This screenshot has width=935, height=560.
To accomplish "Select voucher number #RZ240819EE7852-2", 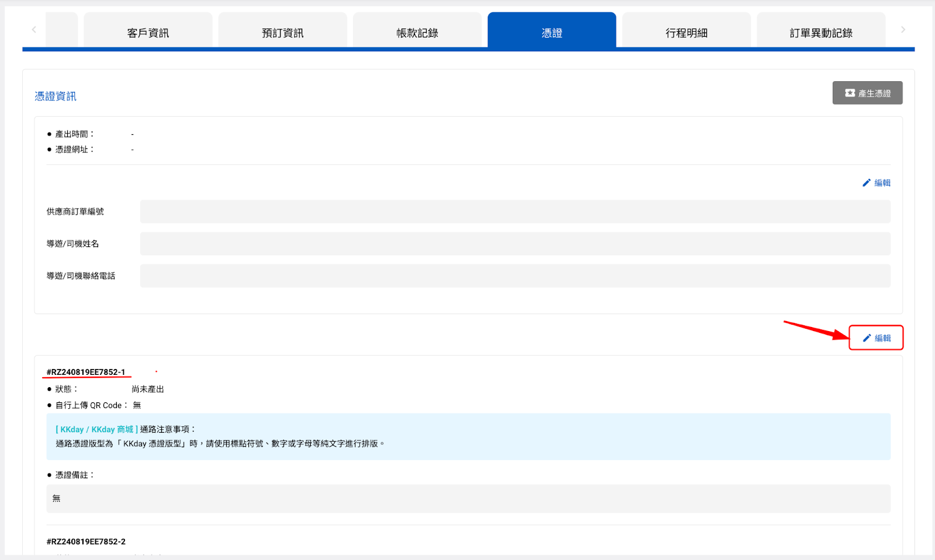I will (86, 541).
